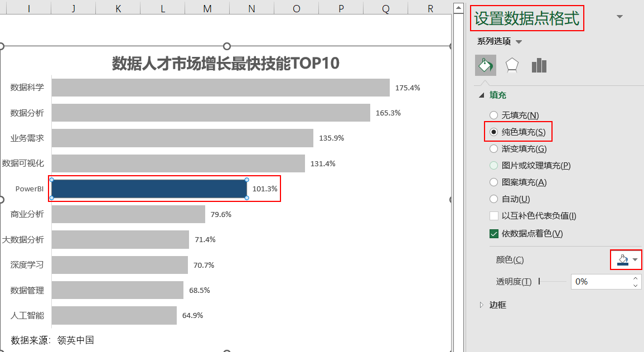Select the 数据可视化 bar
Image resolution: width=644 pixels, height=352 pixels.
pos(178,163)
